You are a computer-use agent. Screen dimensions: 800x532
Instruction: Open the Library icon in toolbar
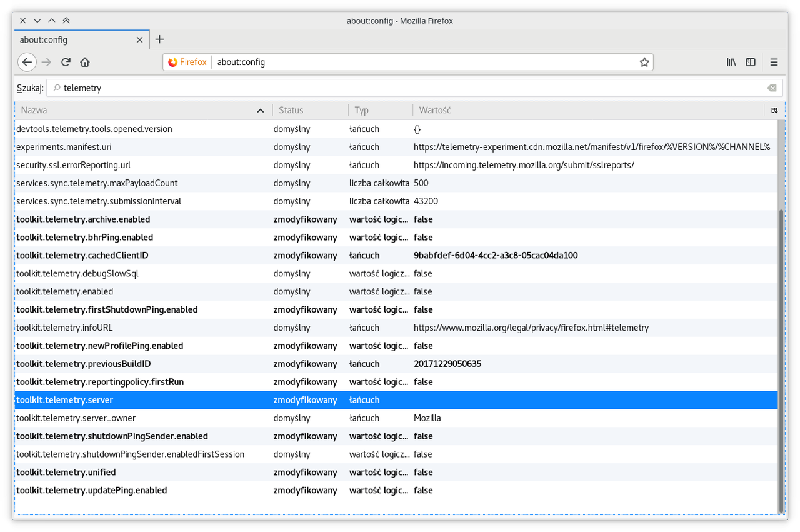[731, 62]
